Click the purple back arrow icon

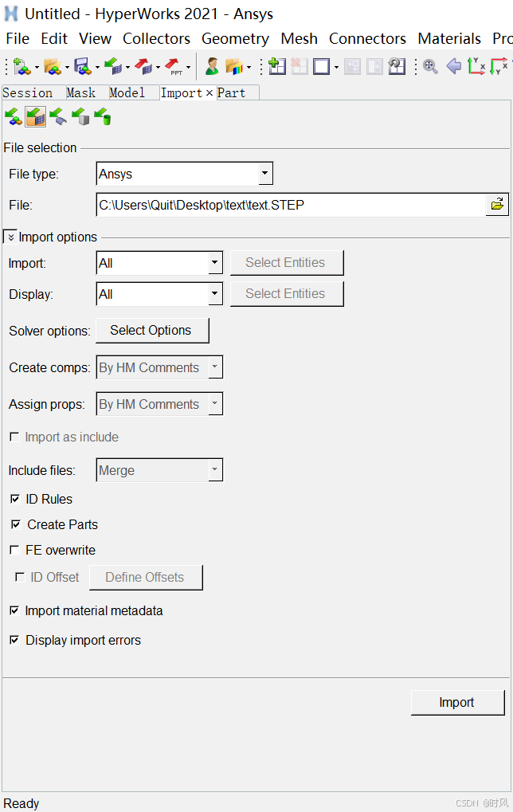coord(453,66)
